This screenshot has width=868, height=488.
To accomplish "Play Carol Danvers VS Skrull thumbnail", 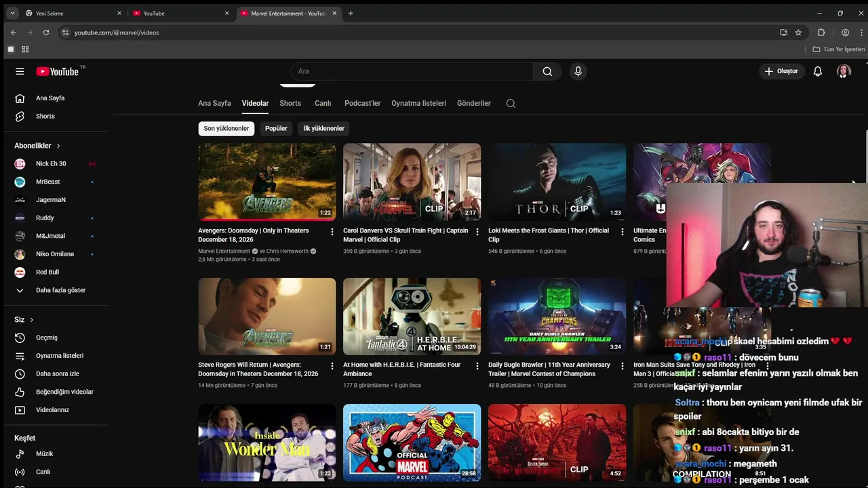I will (x=412, y=182).
